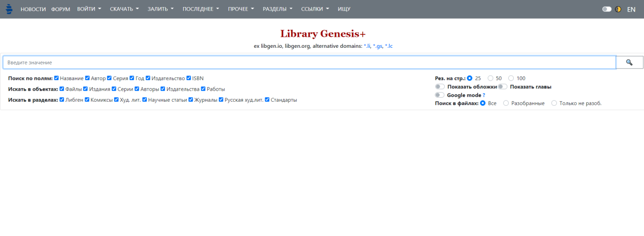
Task: Uncheck the Издательства objects checkbox
Action: coord(163,89)
